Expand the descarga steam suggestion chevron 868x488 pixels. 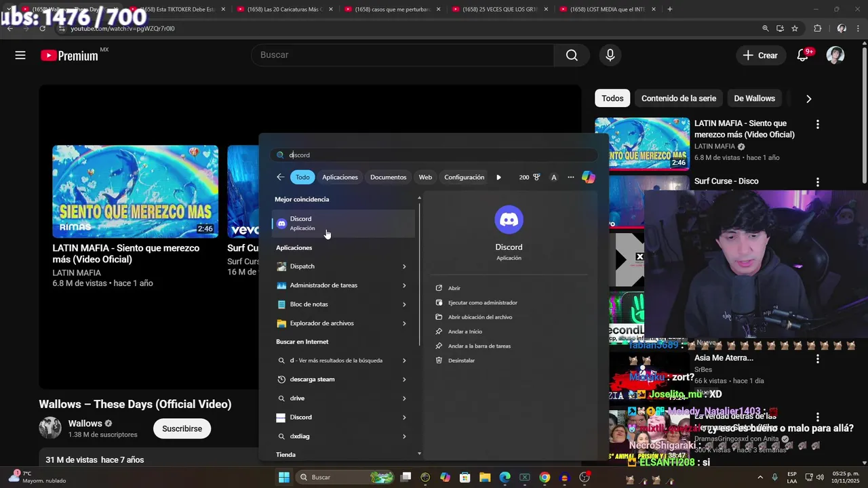404,380
